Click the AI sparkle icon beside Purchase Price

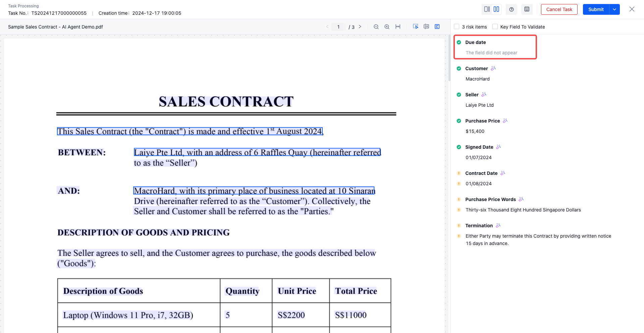(505, 121)
